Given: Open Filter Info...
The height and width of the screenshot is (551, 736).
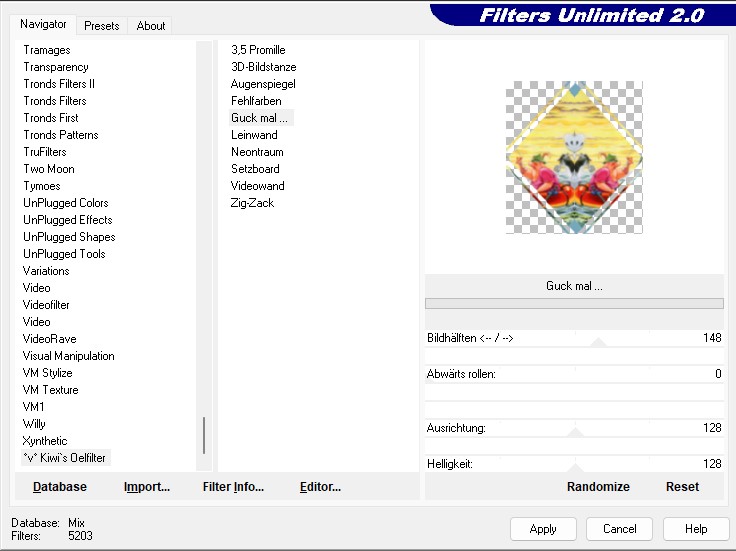Looking at the screenshot, I should pos(233,487).
